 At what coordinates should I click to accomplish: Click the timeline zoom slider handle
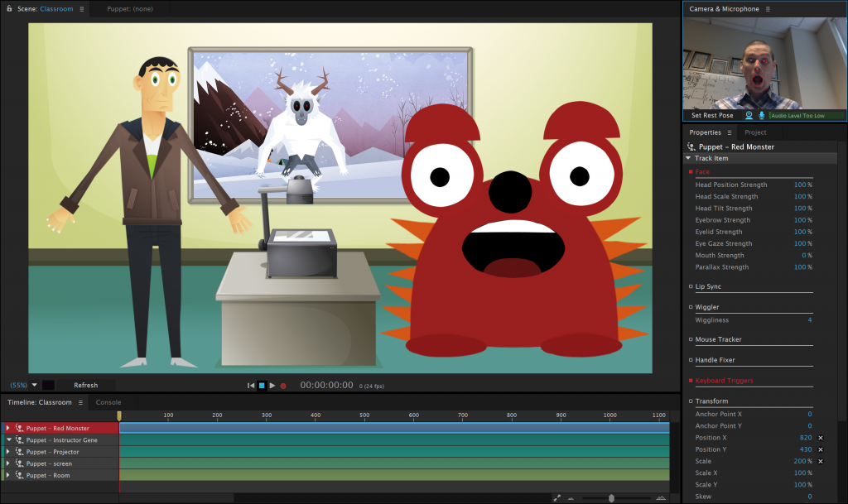(x=612, y=497)
